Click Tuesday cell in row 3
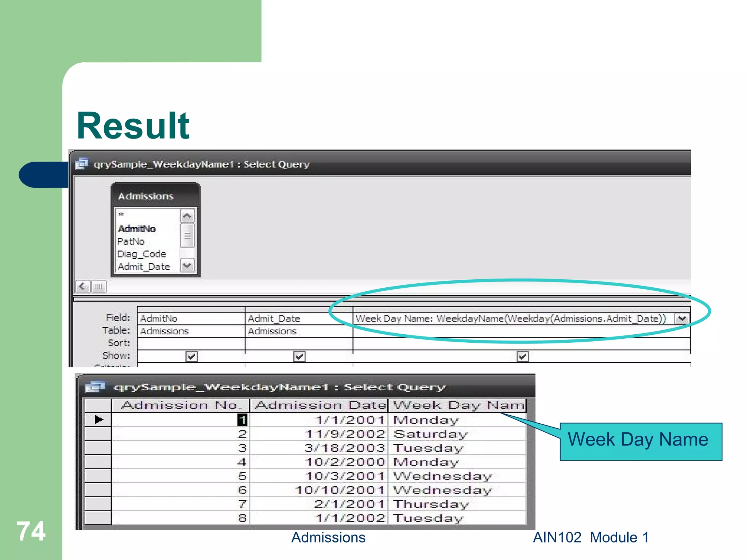 tap(457, 448)
